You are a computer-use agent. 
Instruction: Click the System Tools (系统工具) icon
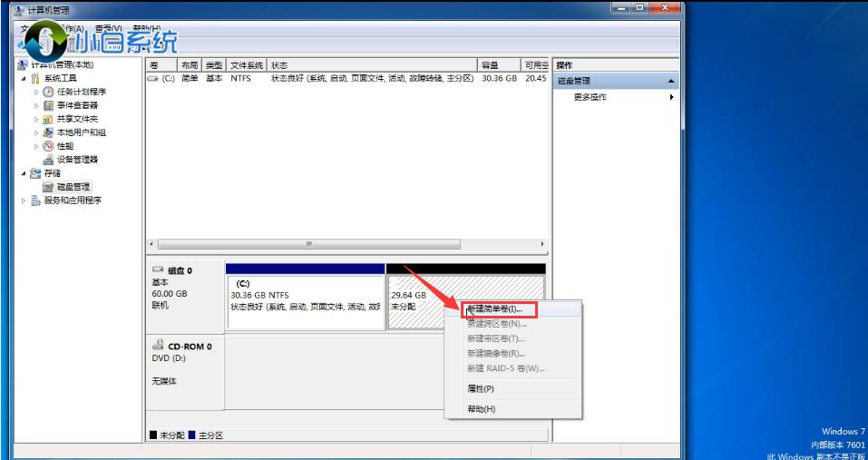click(35, 79)
